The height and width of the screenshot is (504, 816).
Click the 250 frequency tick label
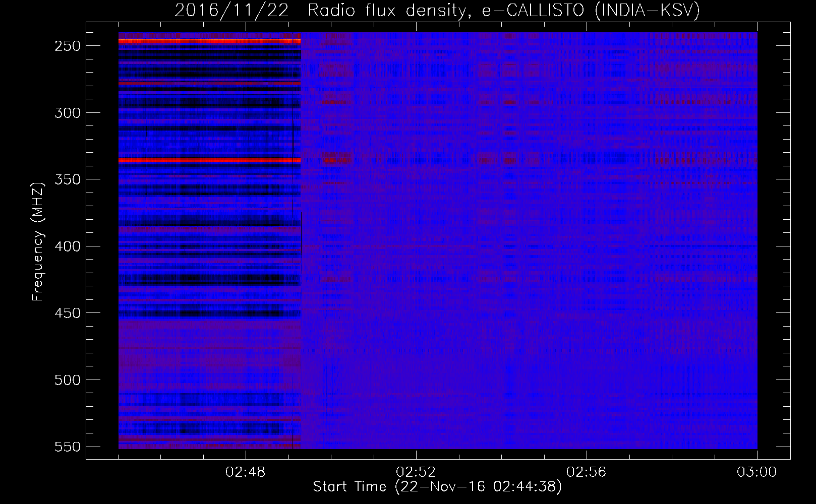pyautogui.click(x=68, y=46)
